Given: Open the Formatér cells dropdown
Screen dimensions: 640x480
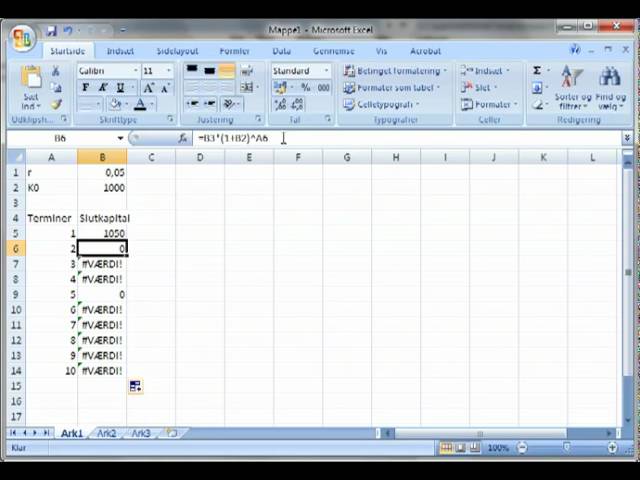Looking at the screenshot, I should coord(489,104).
